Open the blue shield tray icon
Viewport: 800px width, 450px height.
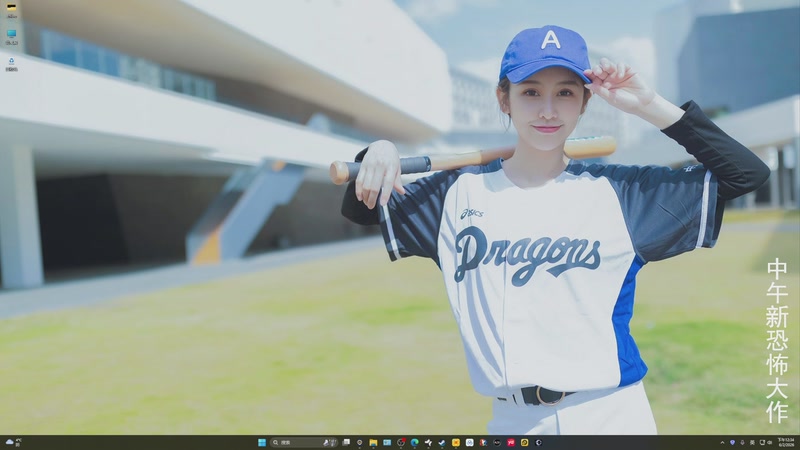pyautogui.click(x=733, y=442)
